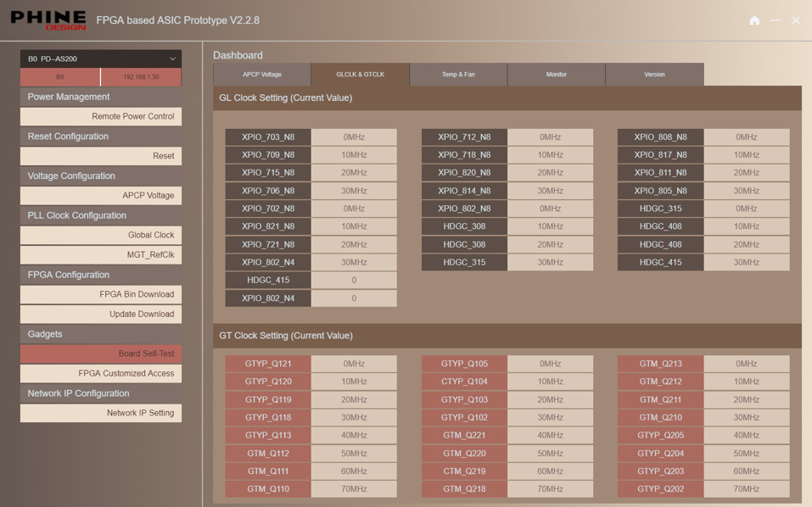
Task: Select the XPIO_703_N8 clock label
Action: [268, 137]
